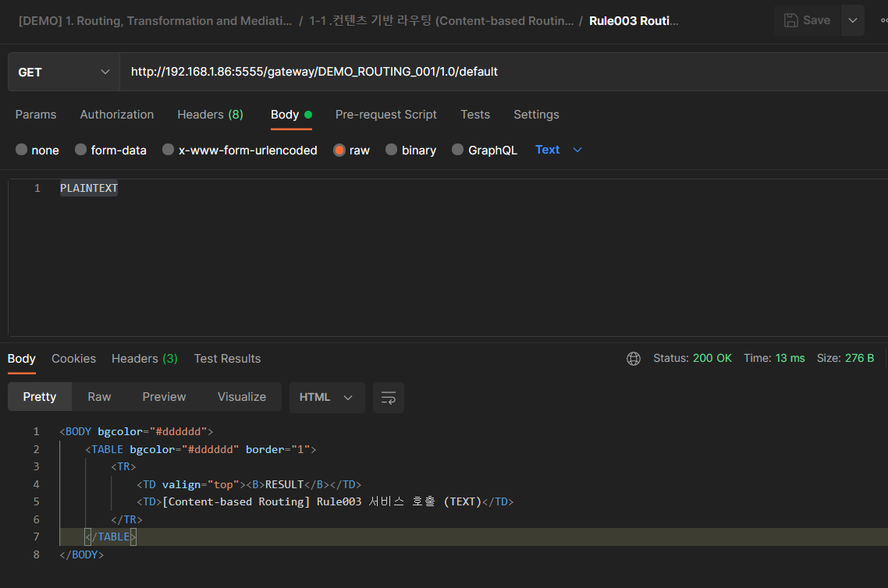This screenshot has height=588, width=888.
Task: Click the DEMO collection breadcrumb link
Action: [155, 21]
